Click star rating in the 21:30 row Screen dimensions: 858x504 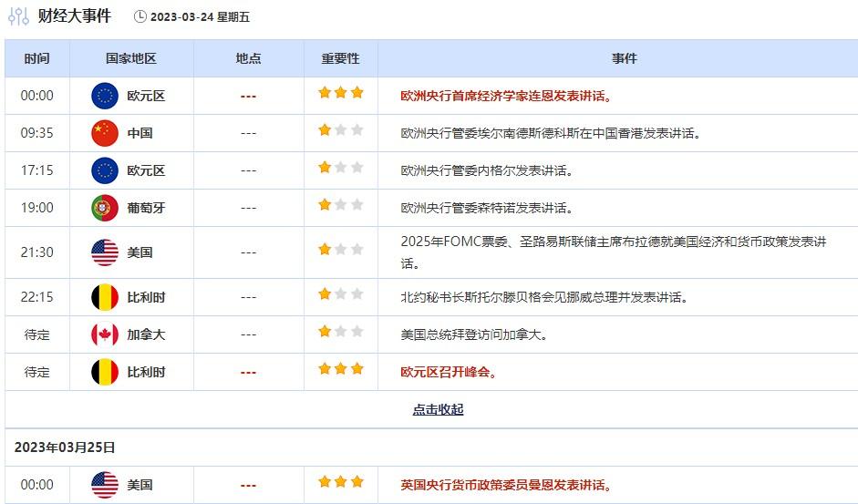[341, 250]
